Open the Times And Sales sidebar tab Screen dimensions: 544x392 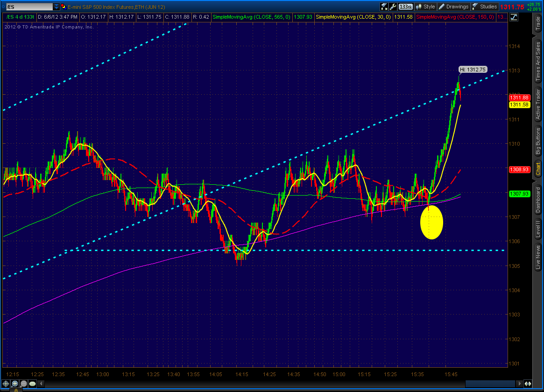[x=538, y=61]
